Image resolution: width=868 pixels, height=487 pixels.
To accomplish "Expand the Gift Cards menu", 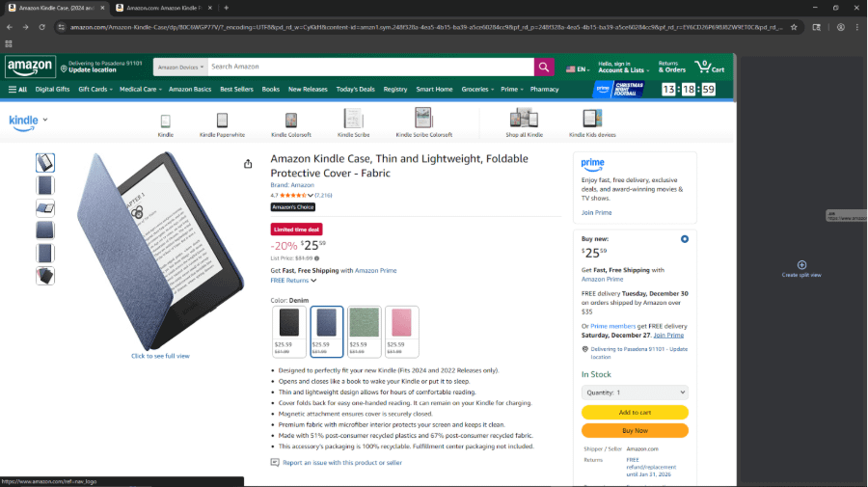I will click(x=95, y=89).
